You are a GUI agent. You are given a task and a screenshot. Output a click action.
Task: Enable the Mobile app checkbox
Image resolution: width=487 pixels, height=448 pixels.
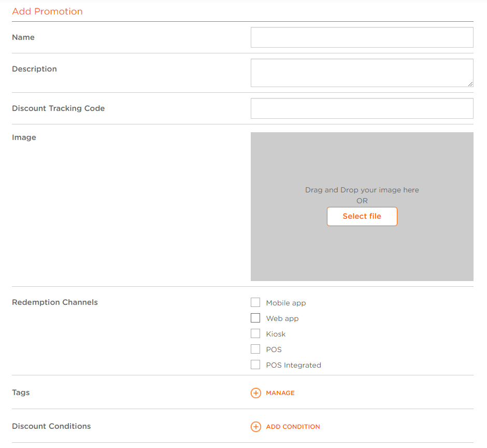pos(255,302)
